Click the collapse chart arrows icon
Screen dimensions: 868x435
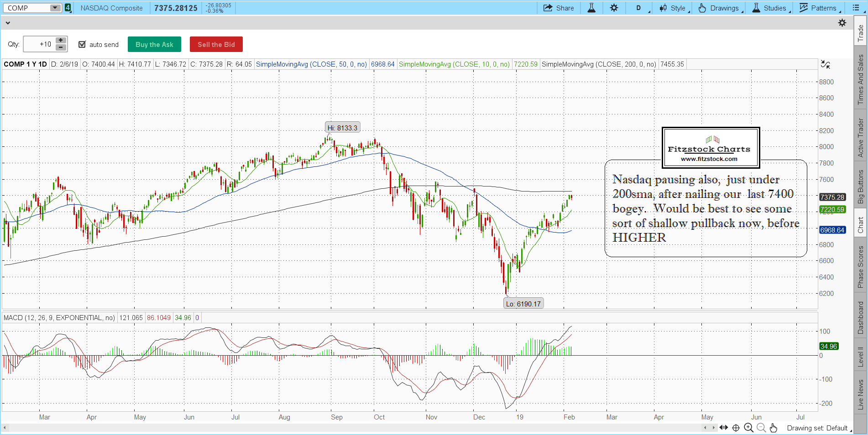coord(825,64)
